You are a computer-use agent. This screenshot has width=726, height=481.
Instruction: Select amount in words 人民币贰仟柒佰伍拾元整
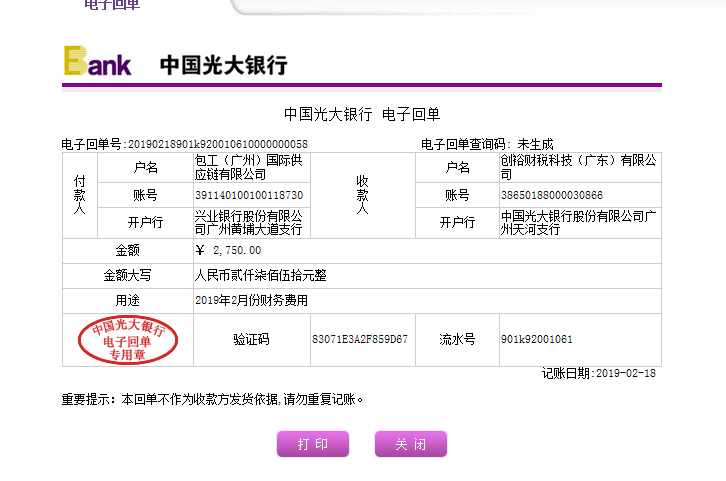[x=261, y=275]
